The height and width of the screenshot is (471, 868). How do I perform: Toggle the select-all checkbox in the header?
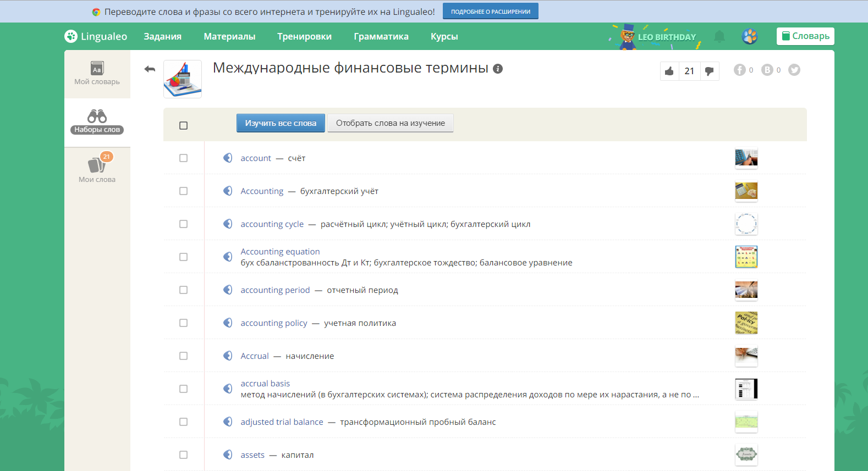[x=184, y=125]
